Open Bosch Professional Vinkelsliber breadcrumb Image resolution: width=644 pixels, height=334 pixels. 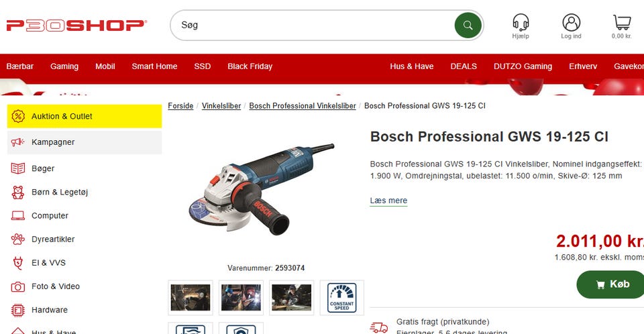coord(303,106)
